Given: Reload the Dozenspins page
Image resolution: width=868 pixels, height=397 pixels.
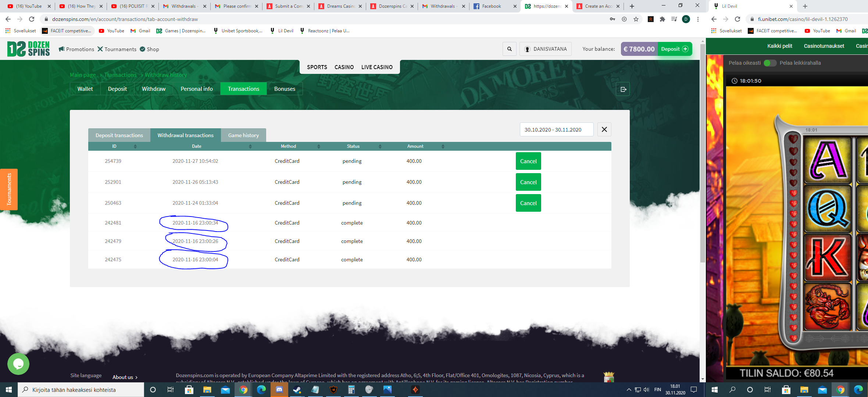Looking at the screenshot, I should pos(32,19).
